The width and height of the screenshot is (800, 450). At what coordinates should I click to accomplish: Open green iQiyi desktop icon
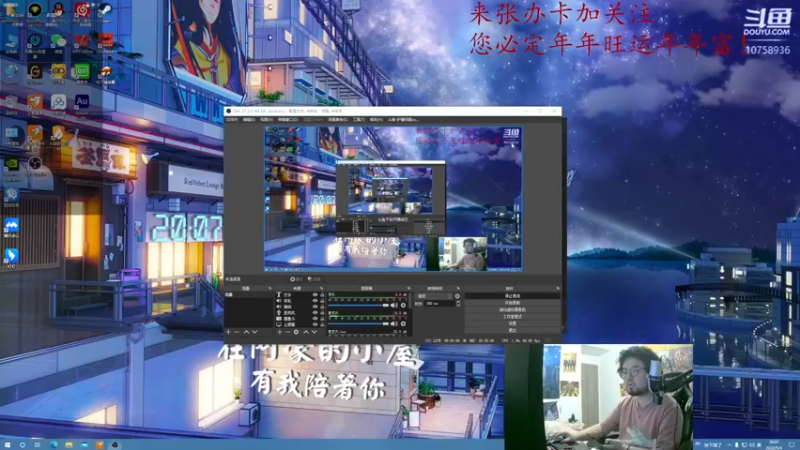tap(83, 71)
